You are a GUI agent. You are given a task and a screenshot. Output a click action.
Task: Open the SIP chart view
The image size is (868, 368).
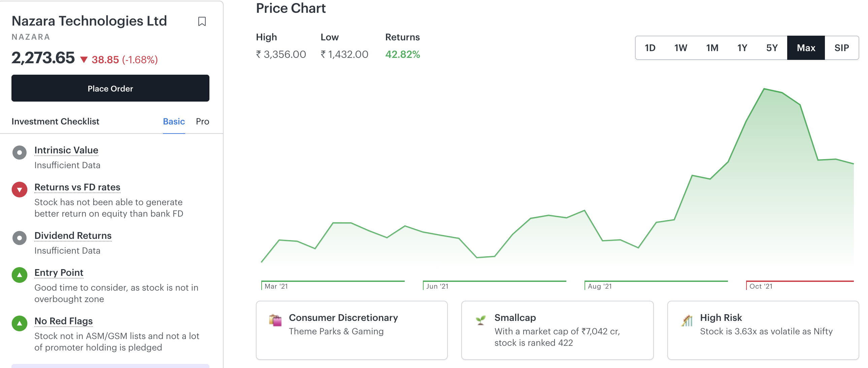pos(841,48)
